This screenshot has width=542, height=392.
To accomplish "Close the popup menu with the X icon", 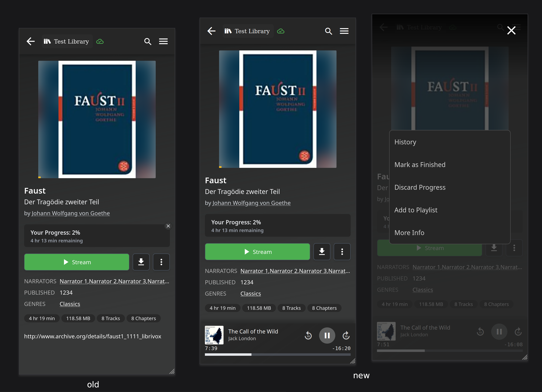I will pos(511,30).
